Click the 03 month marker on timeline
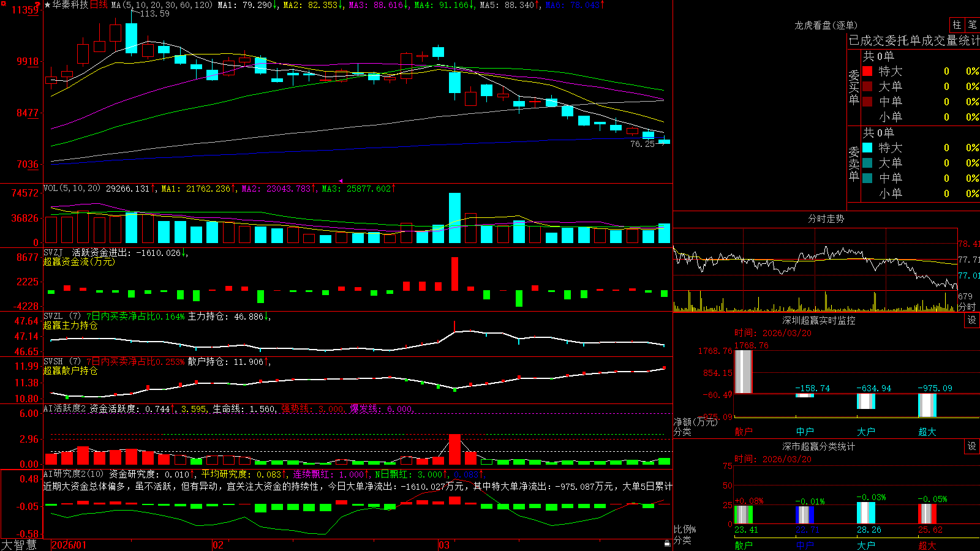Screen dimensions: 980x551 [x=444, y=545]
